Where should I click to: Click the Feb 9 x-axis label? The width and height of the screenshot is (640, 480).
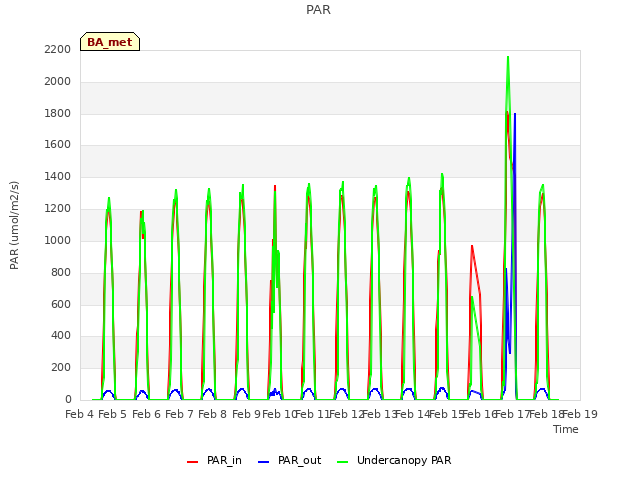246,414
